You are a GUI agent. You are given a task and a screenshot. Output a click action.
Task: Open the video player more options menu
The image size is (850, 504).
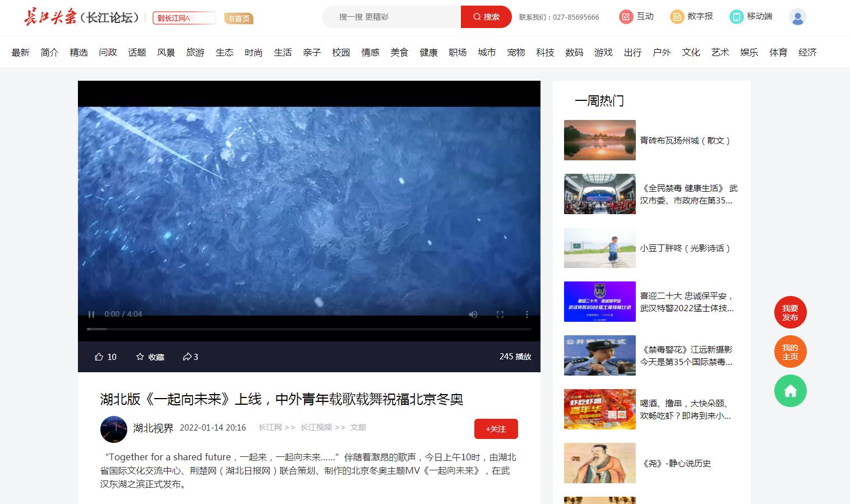(x=526, y=315)
